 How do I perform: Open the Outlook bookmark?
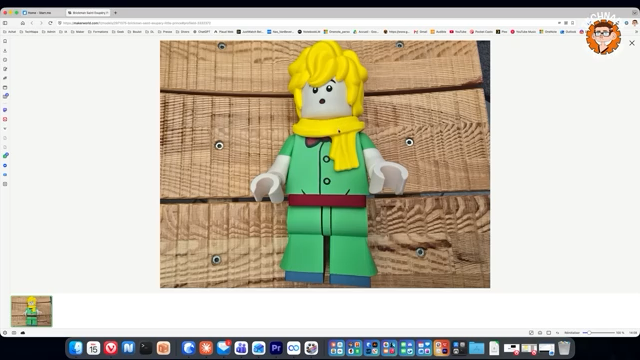pyautogui.click(x=568, y=31)
